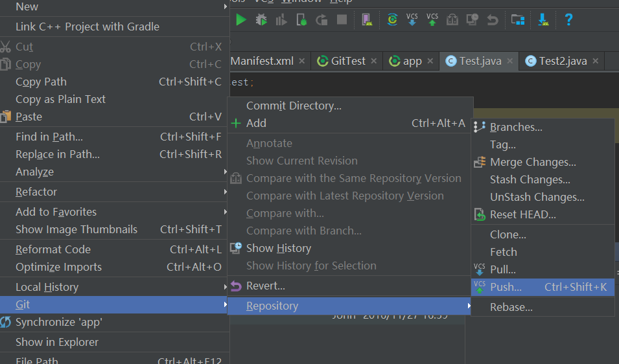Select Copy Path menu entry
This screenshot has width=619, height=364.
(115, 82)
